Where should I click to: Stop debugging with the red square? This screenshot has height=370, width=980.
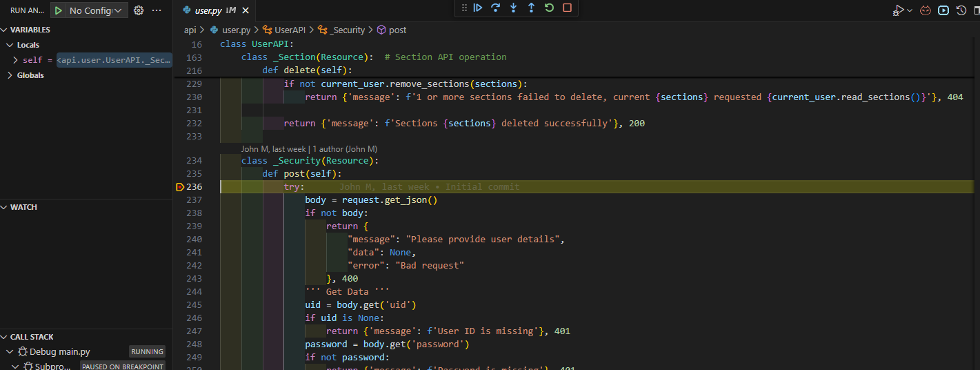[x=567, y=8]
